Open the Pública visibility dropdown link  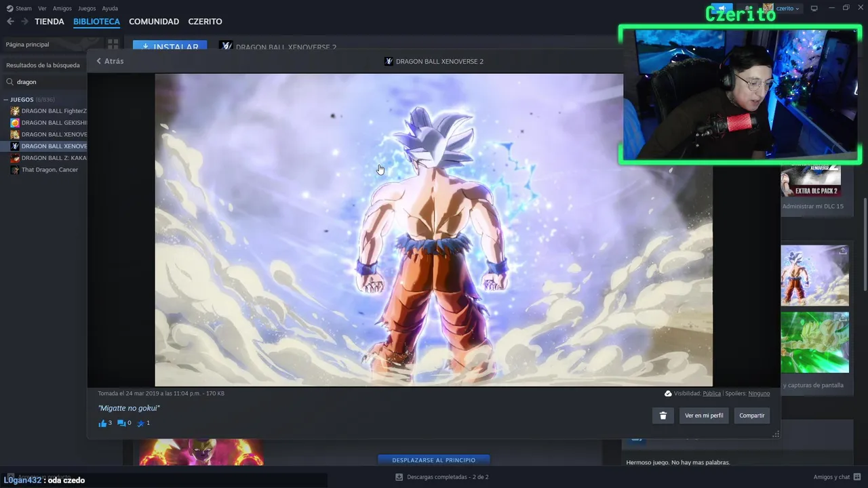[712, 393]
